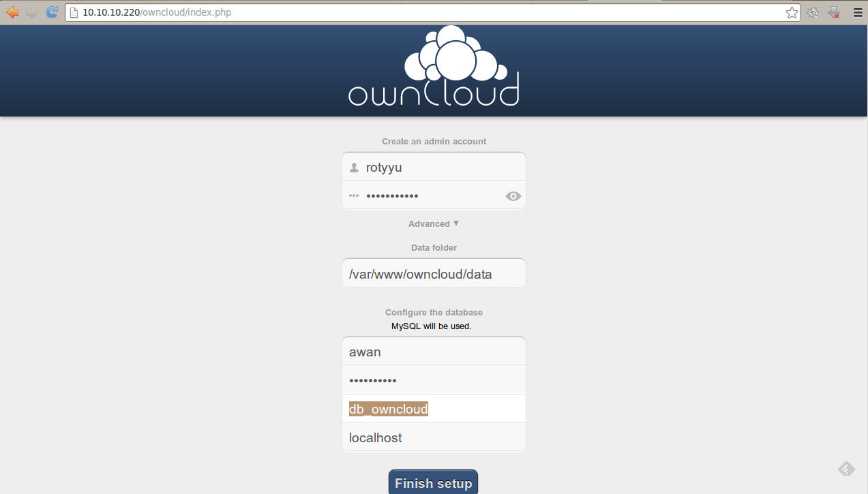Click the password dots icon beside the password
Viewport: 868px width, 494px height.
click(354, 195)
